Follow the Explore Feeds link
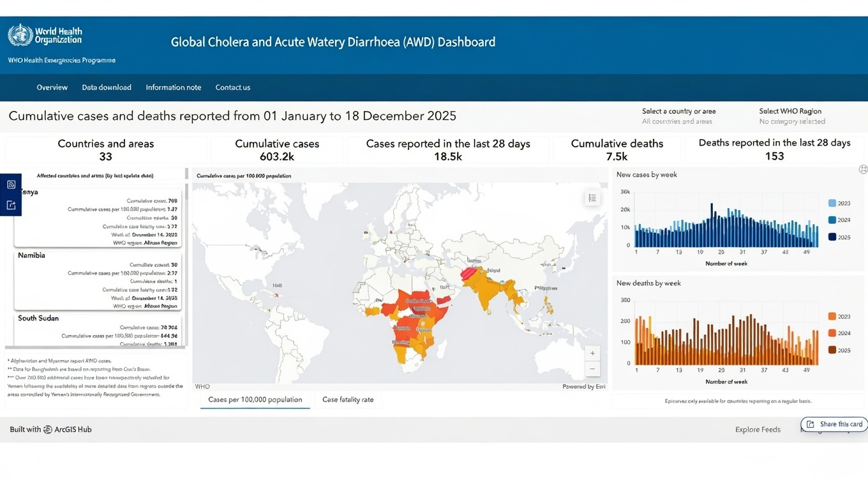 point(758,430)
